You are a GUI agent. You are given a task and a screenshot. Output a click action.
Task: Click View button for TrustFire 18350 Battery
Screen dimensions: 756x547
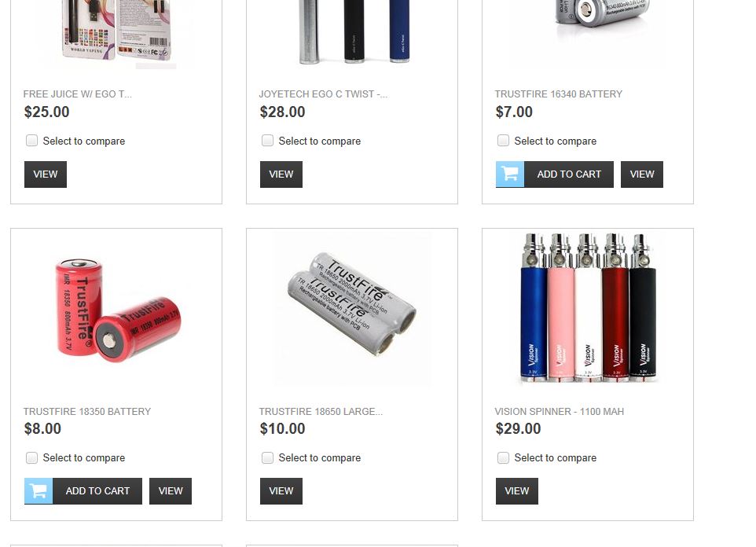point(171,491)
